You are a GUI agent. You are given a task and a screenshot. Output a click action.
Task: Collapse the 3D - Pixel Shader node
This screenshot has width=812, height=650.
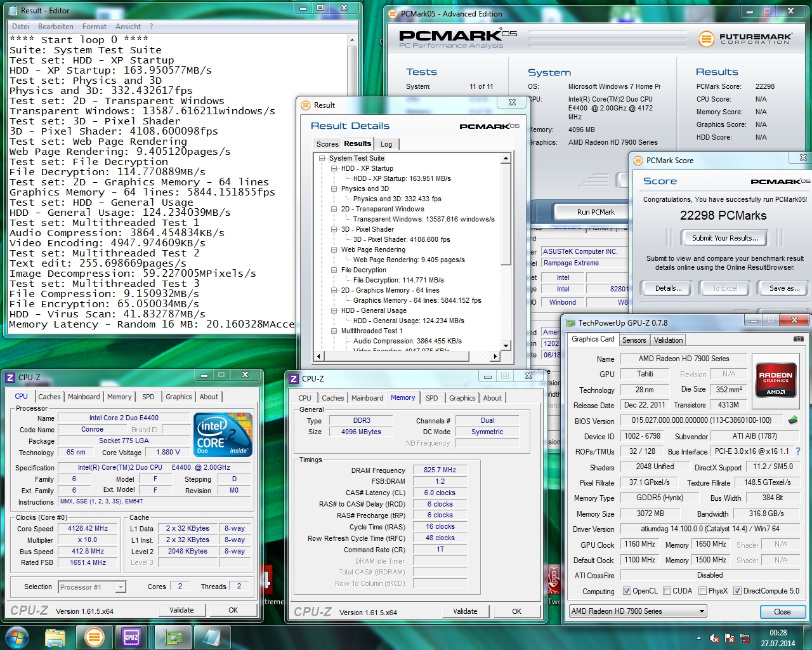pos(334,229)
